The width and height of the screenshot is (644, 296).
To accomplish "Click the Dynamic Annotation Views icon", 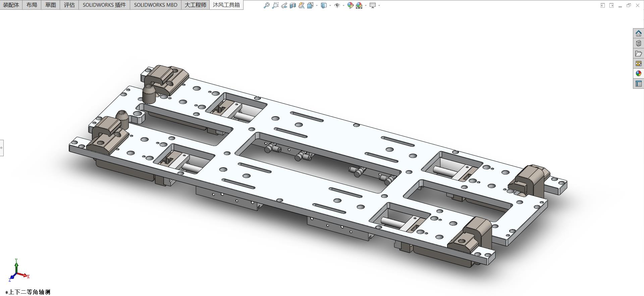I will 302,5.
